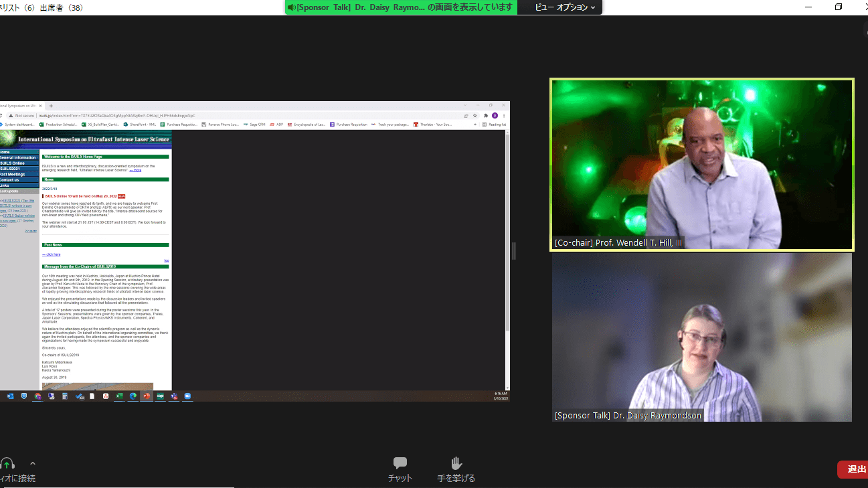The height and width of the screenshot is (488, 868).
Task: Click PowerPoint icon in shared taskbar
Action: click(x=147, y=396)
